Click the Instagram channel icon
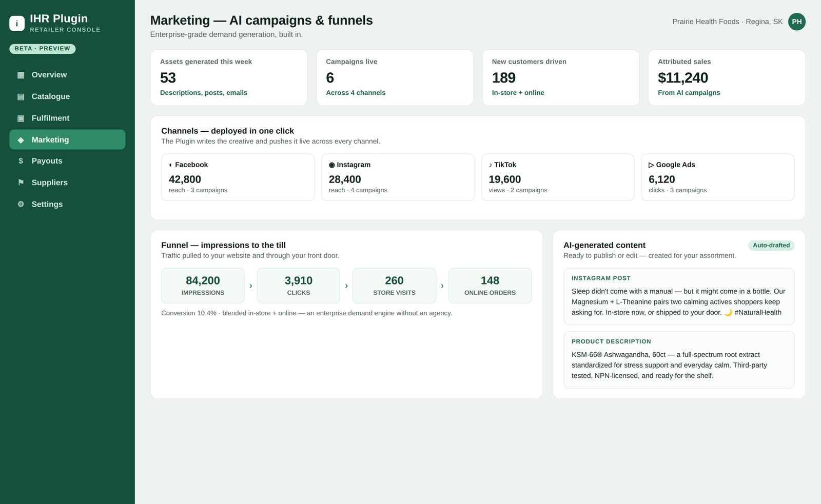This screenshot has width=821, height=504. [331, 165]
